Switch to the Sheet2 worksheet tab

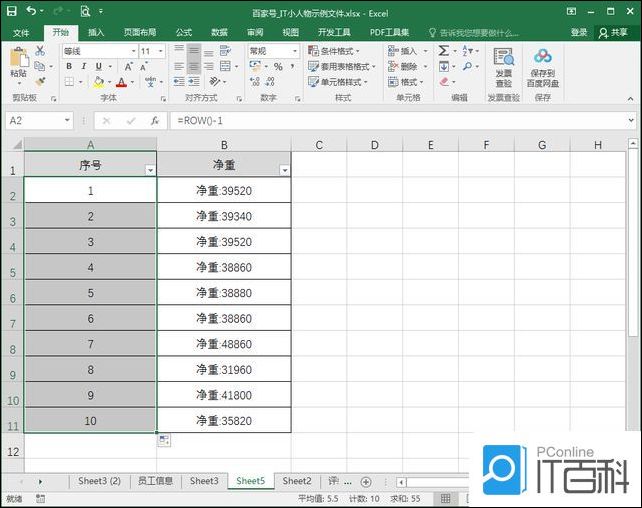coord(296,482)
